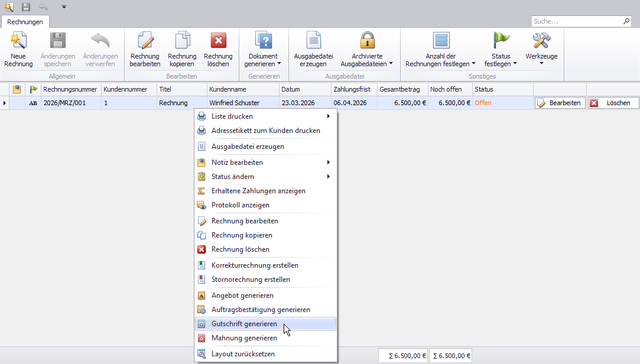Click the save icon in quick access toolbar

point(26,7)
